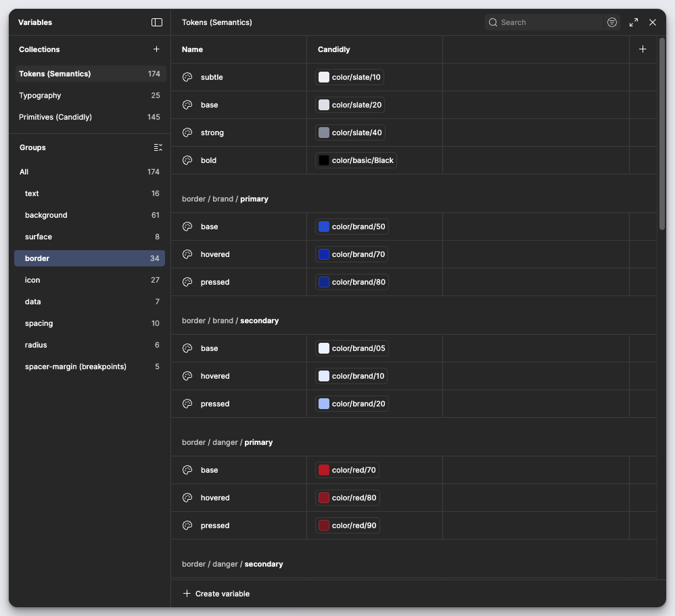Image resolution: width=675 pixels, height=616 pixels.
Task: Click Create variable at the bottom
Action: pyautogui.click(x=216, y=594)
